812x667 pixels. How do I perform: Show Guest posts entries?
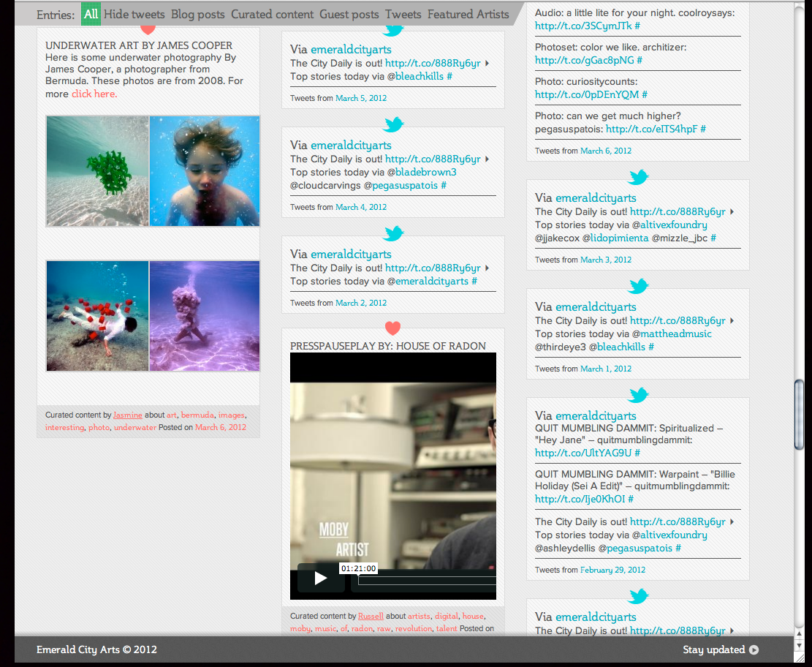(349, 15)
